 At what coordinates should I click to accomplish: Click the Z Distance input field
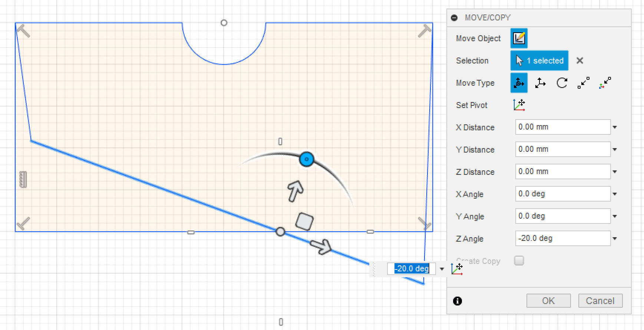(563, 171)
